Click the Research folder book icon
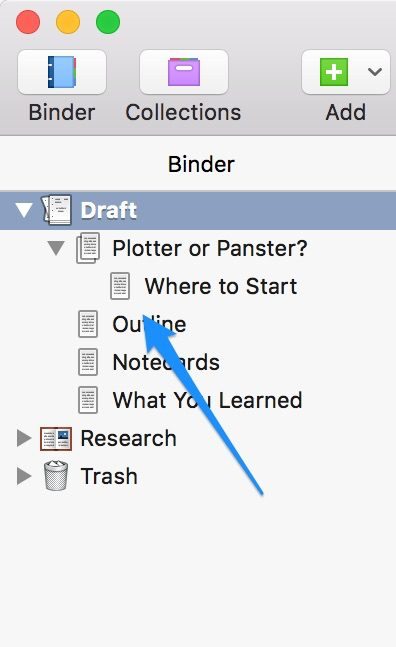The image size is (396, 647). click(x=56, y=438)
